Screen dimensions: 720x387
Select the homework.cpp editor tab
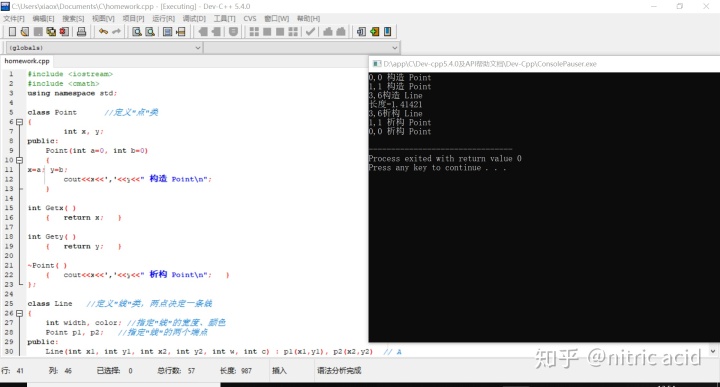click(27, 61)
